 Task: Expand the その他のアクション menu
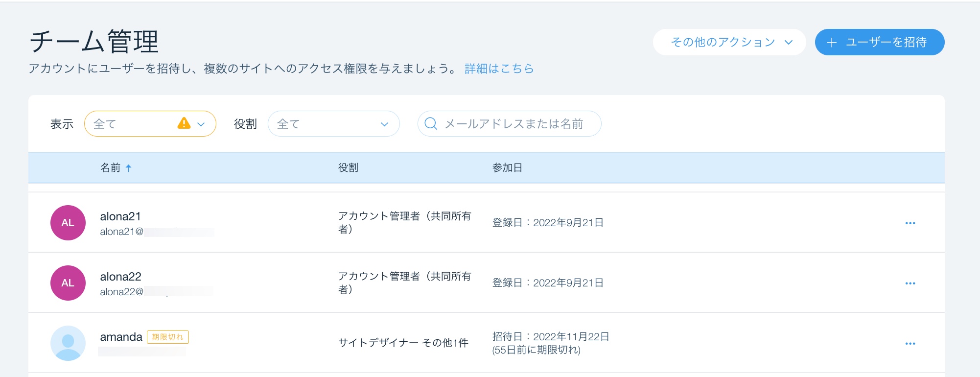[x=729, y=42]
